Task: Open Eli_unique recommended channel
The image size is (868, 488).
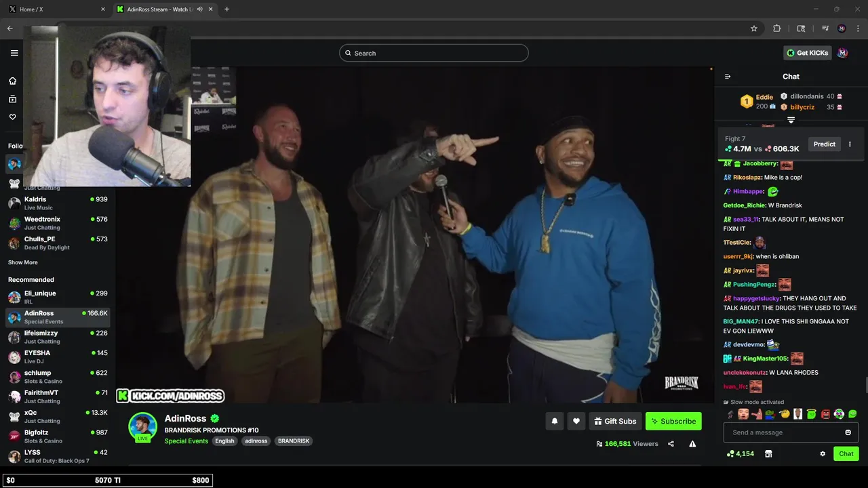Action: point(58,297)
